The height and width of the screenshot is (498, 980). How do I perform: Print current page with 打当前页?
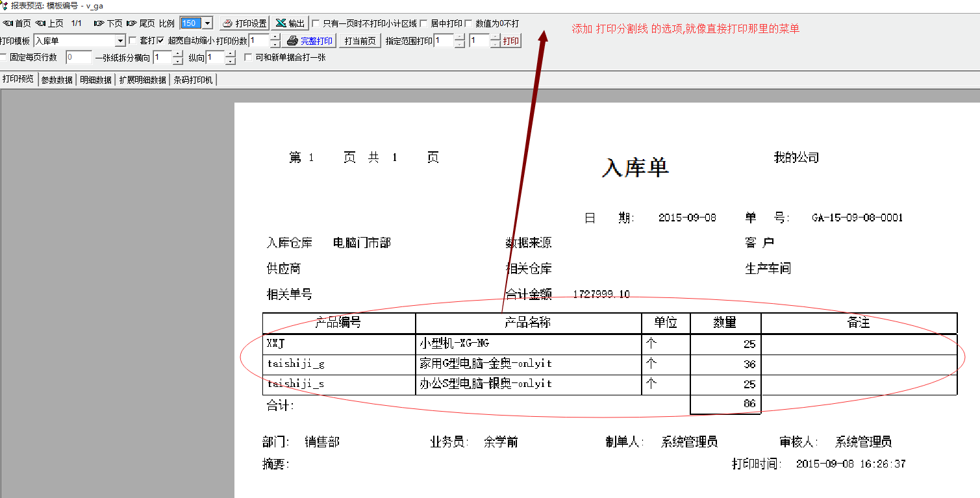pyautogui.click(x=360, y=41)
